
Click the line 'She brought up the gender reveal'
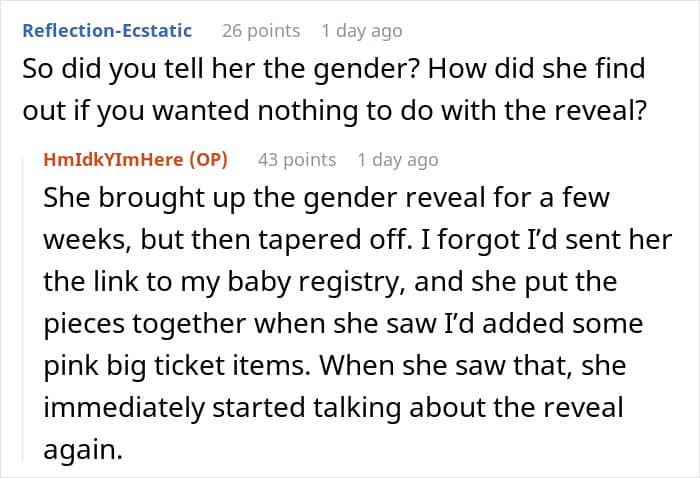tap(326, 197)
